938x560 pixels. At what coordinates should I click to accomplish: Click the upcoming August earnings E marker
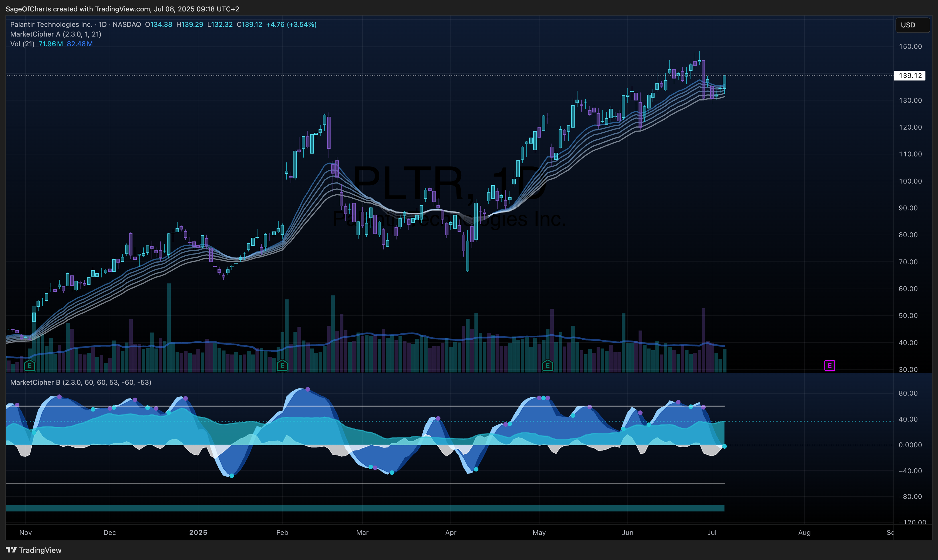click(830, 365)
